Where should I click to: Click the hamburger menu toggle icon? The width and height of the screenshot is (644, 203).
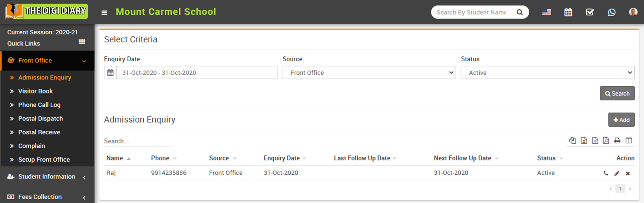[104, 13]
